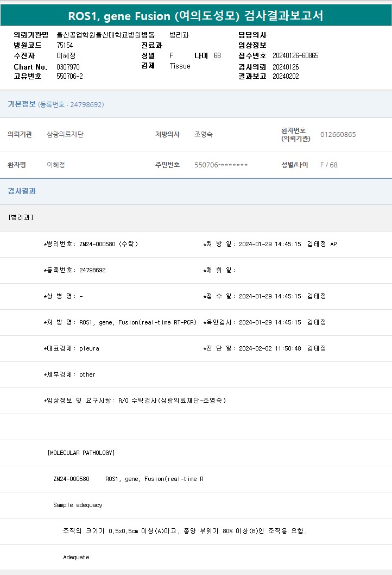Viewport: 392px width, 575px height.
Task: Click the hospital code value 75154
Action: click(65, 46)
